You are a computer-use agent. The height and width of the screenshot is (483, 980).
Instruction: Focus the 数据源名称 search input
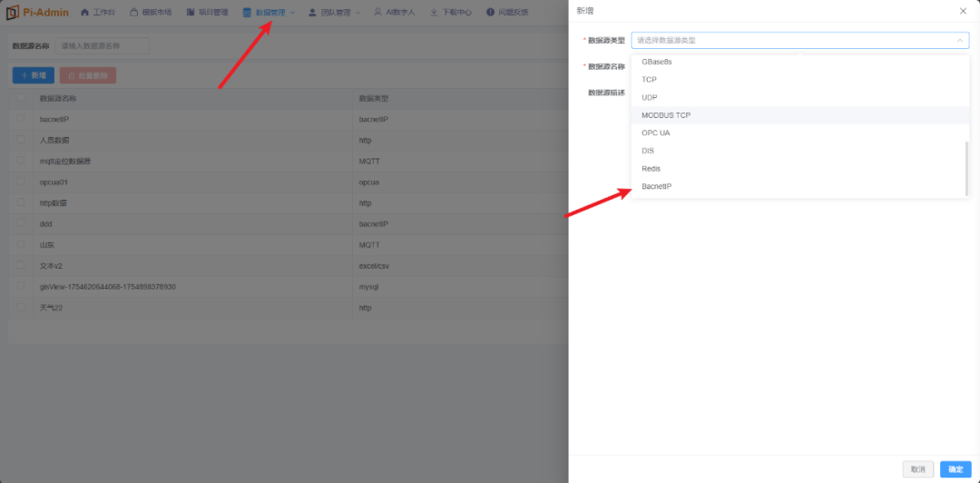pyautogui.click(x=103, y=45)
